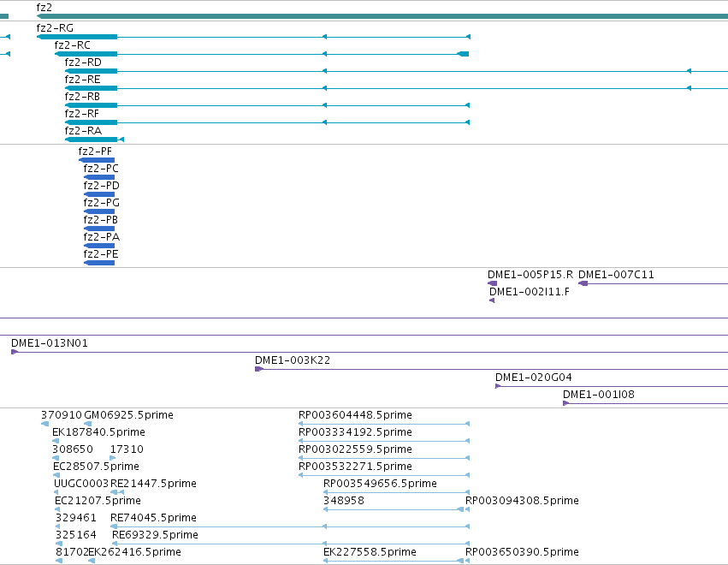The width and height of the screenshot is (728, 565).
Task: Click the fz2-RB transcript label
Action: tap(82, 97)
